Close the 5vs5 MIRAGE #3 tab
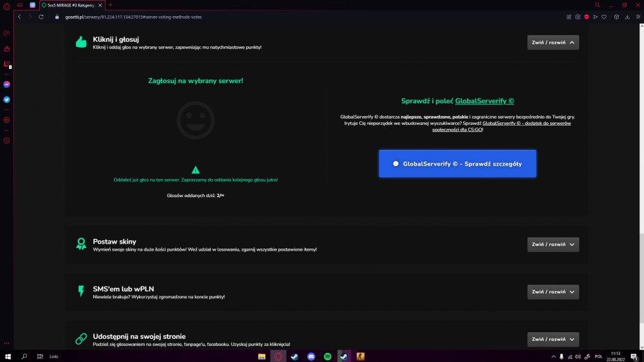The width and height of the screenshot is (644, 362). click(100, 5)
